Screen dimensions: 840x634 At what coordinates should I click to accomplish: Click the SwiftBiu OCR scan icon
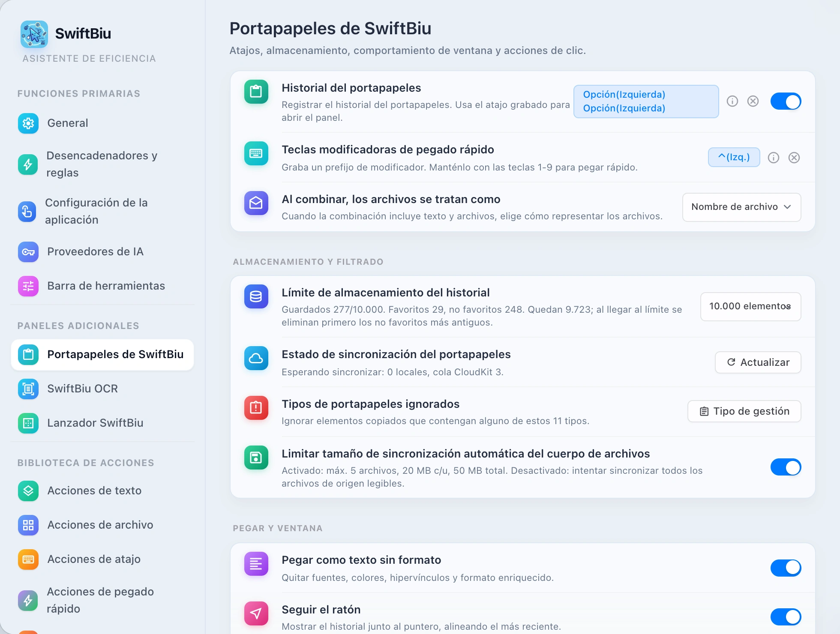pyautogui.click(x=28, y=389)
